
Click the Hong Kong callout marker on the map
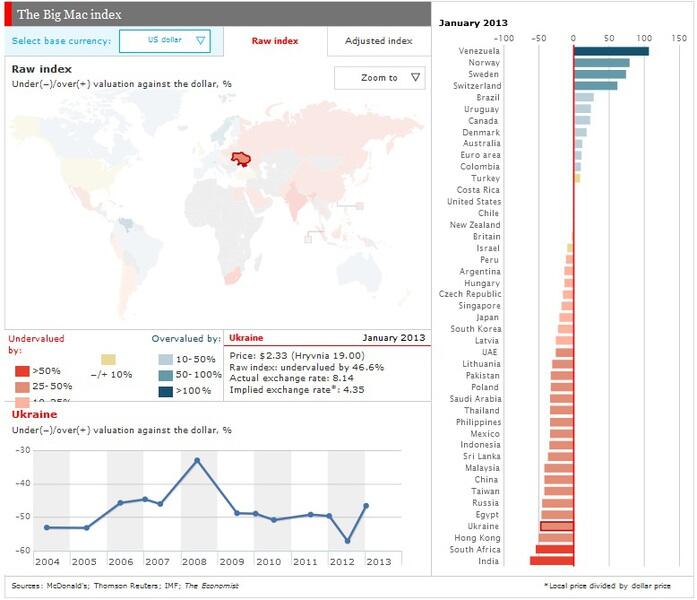pyautogui.click(x=360, y=206)
